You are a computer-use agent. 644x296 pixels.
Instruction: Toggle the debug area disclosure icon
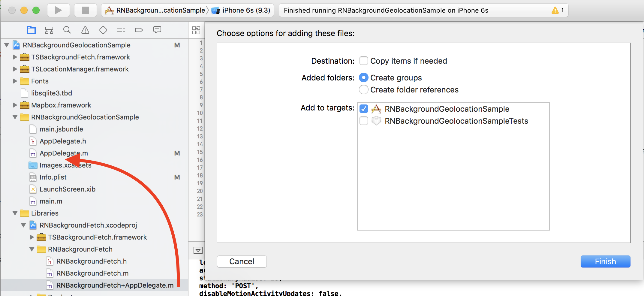tap(198, 250)
